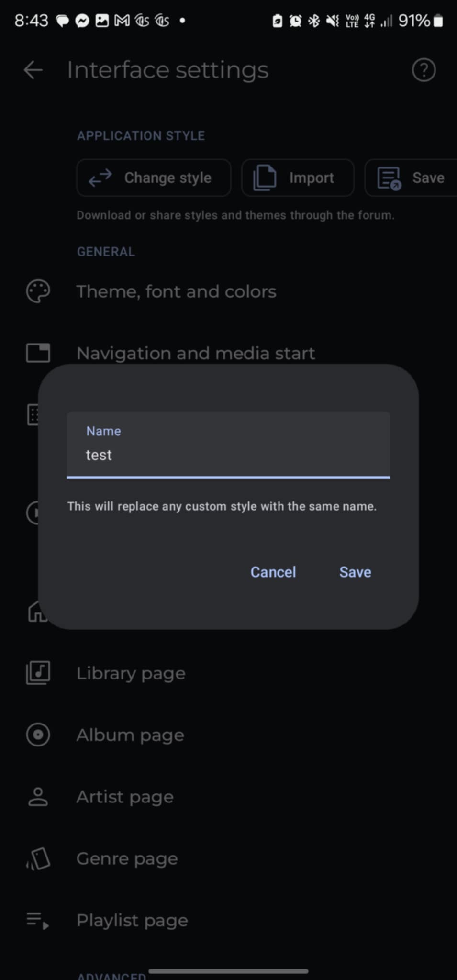
Task: Tap the back arrow icon
Action: 33,70
